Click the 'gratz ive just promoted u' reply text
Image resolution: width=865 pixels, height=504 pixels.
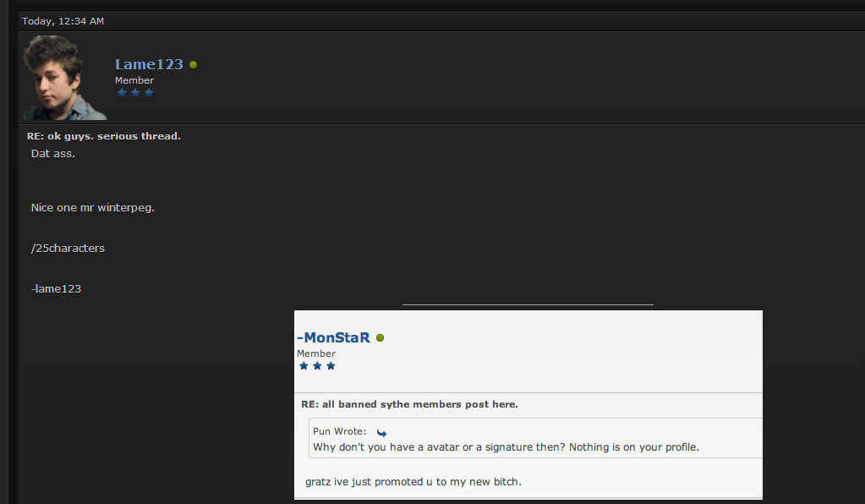pyautogui.click(x=413, y=482)
